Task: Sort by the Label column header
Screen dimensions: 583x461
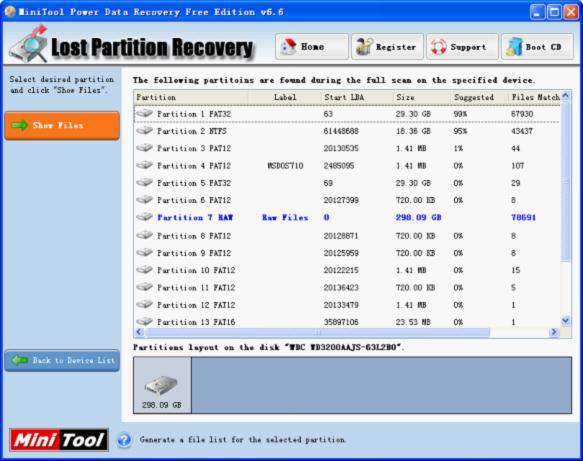Action: coord(285,97)
